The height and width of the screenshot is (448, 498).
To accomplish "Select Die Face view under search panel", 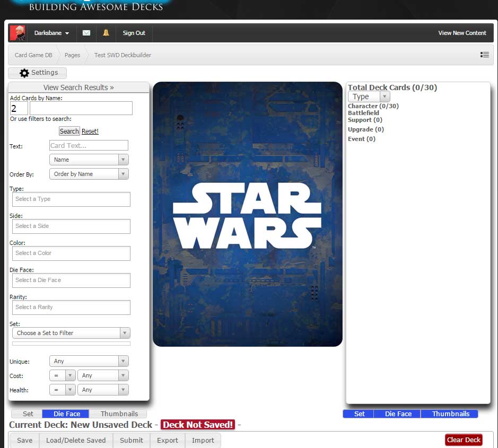I will pos(66,414).
